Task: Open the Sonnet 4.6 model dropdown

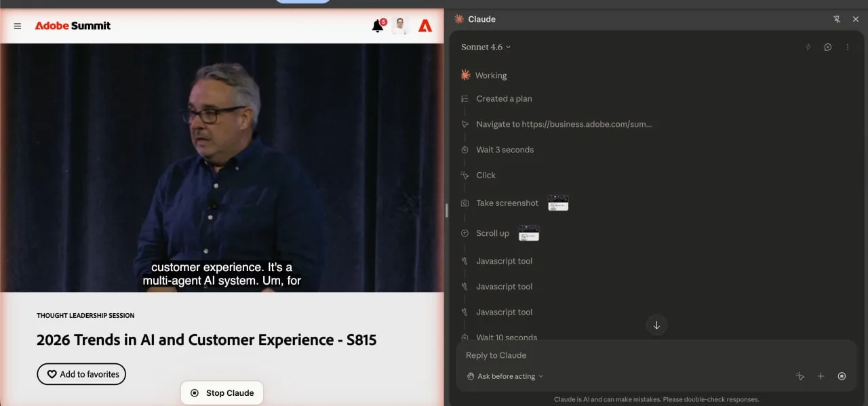Action: 486,47
